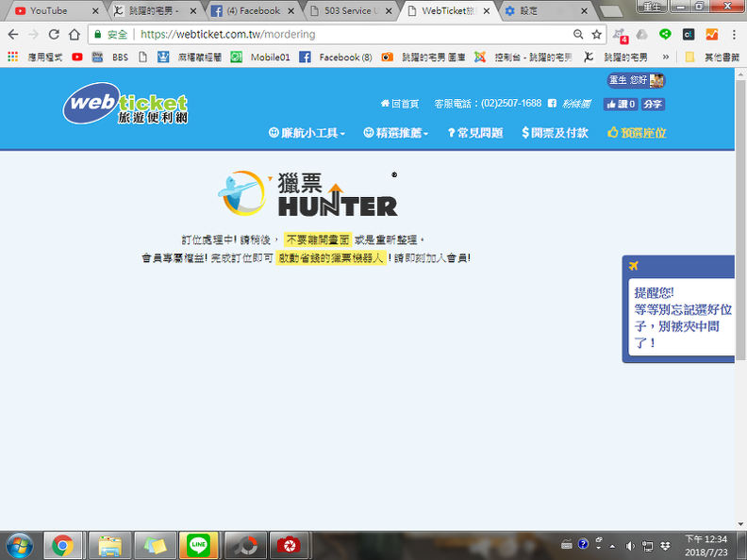The image size is (747, 560).
Task: Open the Apps grid bookmark
Action: [13, 57]
